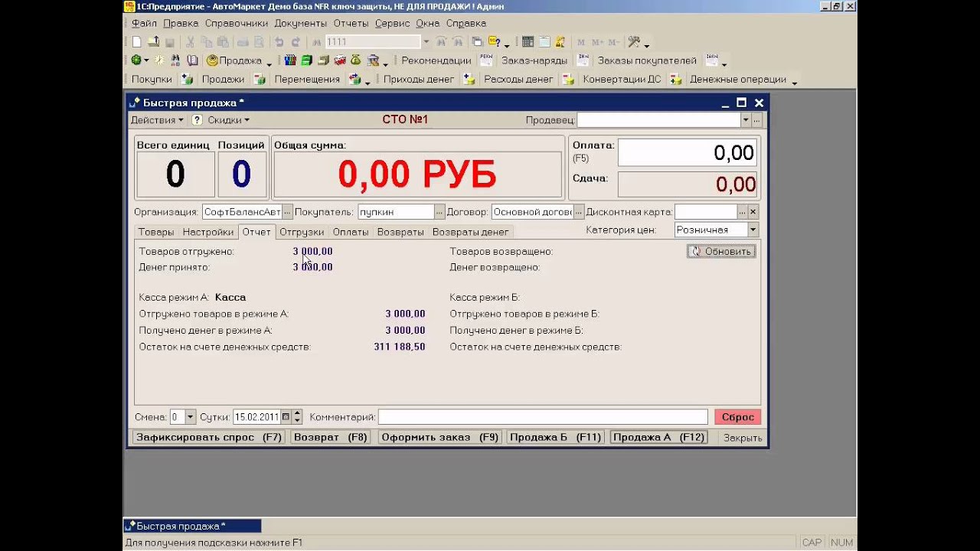
Task: Expand the Смена dropdown arrow
Action: tap(191, 417)
